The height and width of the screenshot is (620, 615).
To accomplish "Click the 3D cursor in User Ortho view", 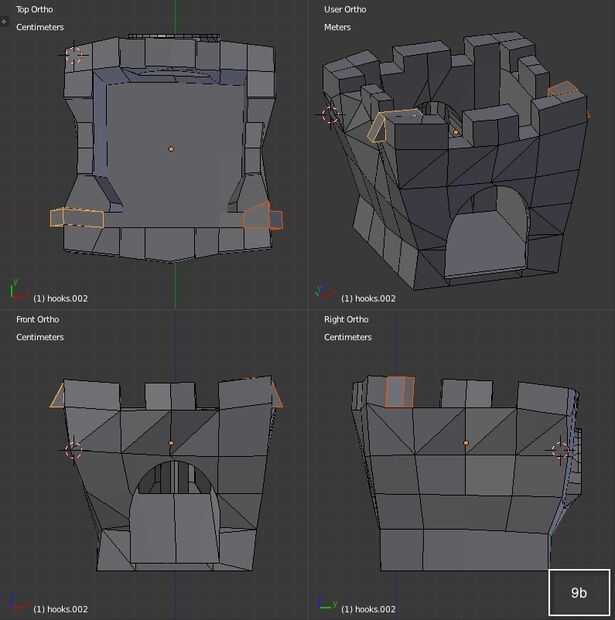I will tap(330, 115).
